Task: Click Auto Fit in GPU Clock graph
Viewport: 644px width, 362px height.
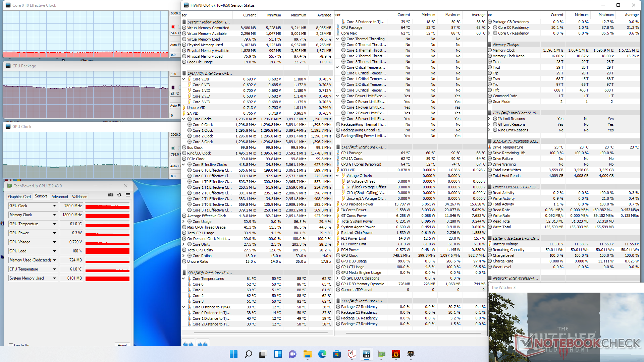Action: pos(175,166)
